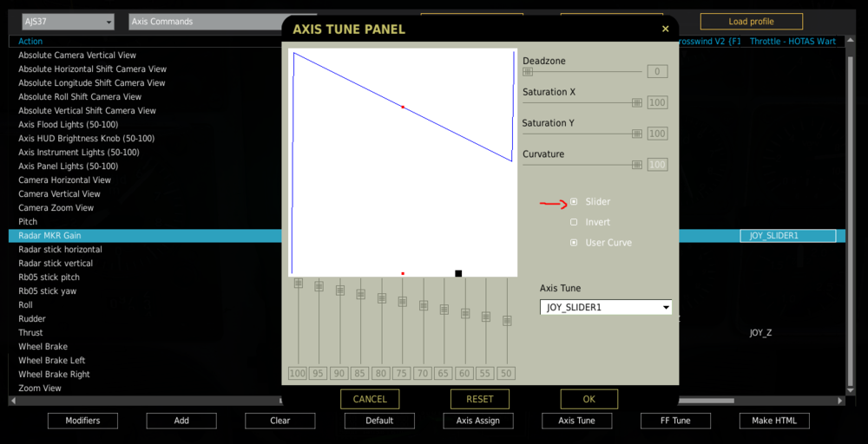Click the Clear button
The image size is (868, 444).
click(x=280, y=421)
